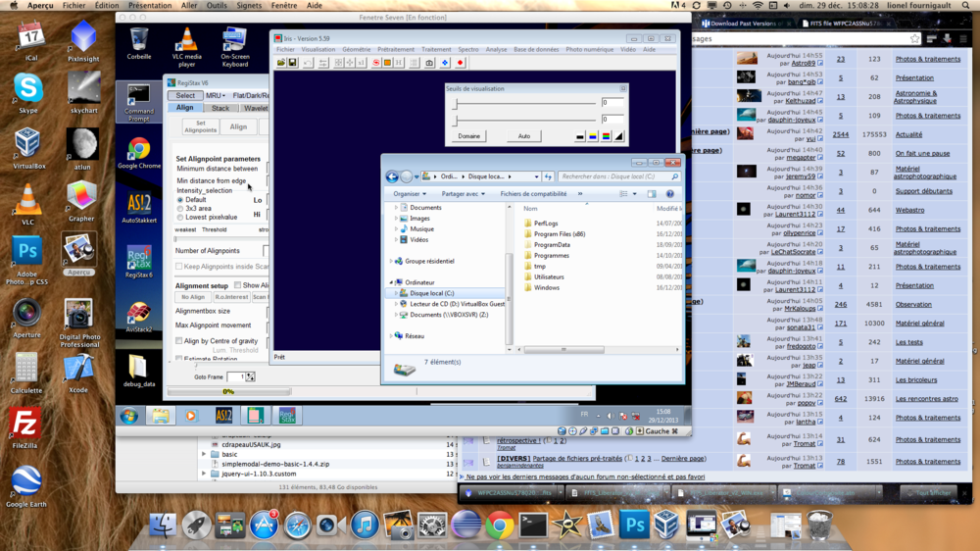This screenshot has width=980, height=551.
Task: Click the Explorer search field
Action: (x=618, y=177)
